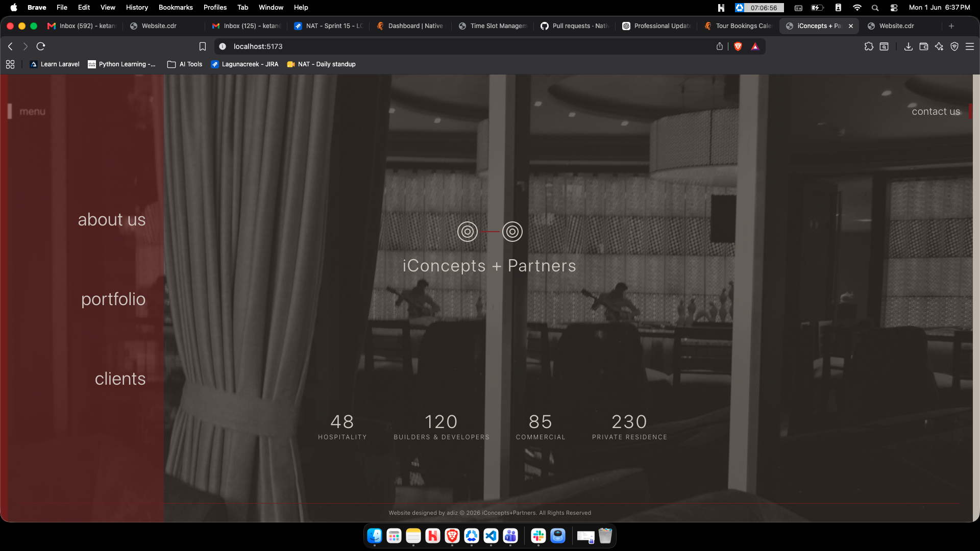Switch to Inbox (592) Gmail tab
Image resolution: width=980 pixels, height=551 pixels.
click(82, 26)
